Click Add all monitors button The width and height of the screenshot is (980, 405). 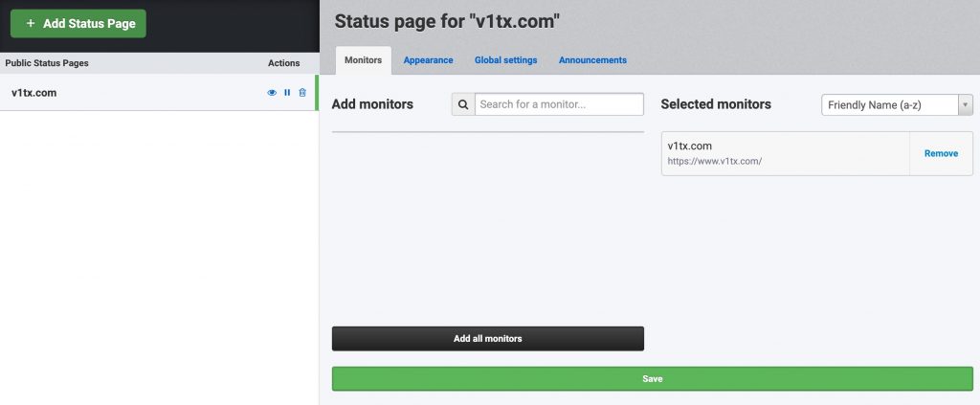coord(487,339)
